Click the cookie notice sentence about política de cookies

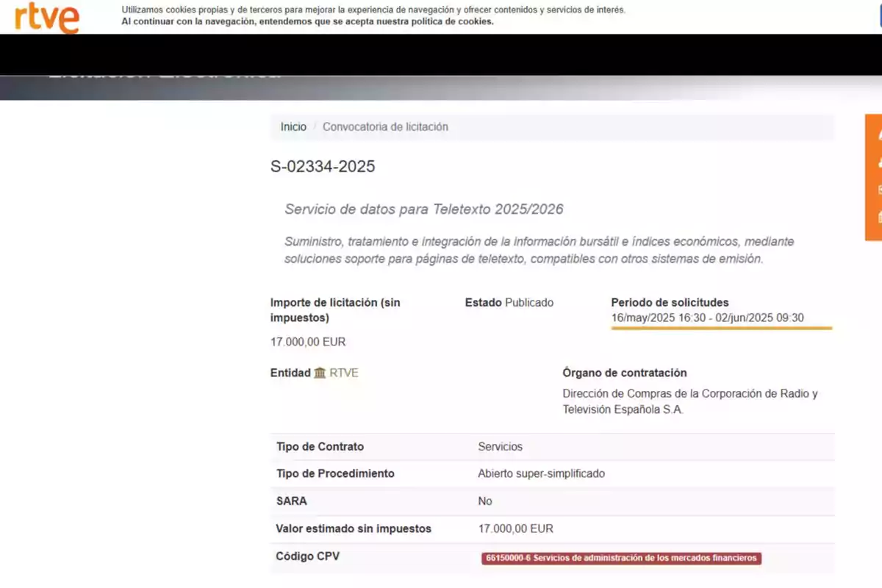click(x=307, y=21)
